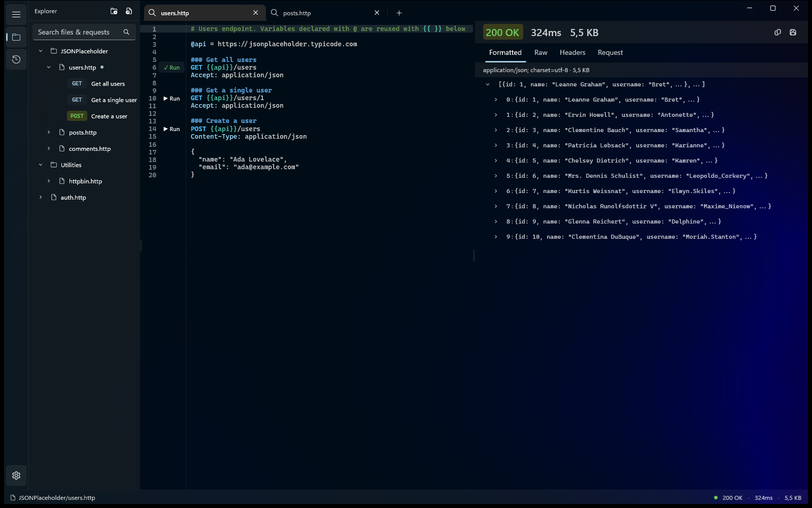This screenshot has width=812, height=508.
Task: Open the Explorer sidebar panel
Action: point(16,37)
